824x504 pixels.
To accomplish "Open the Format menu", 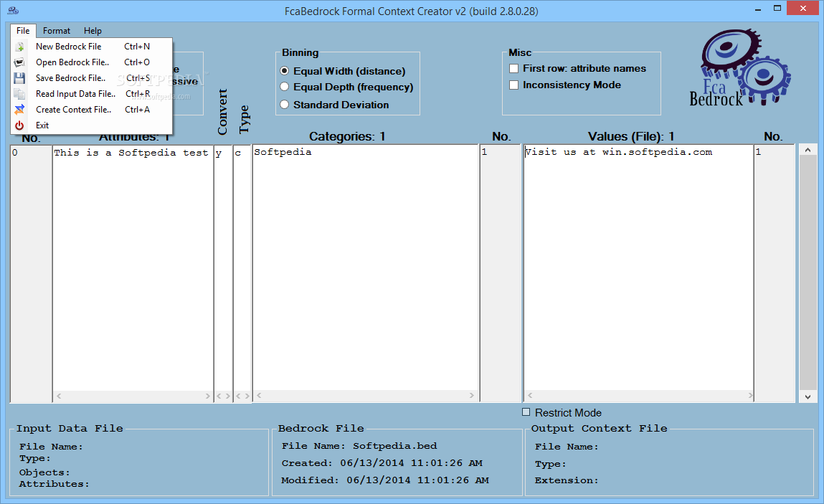I will pos(56,31).
